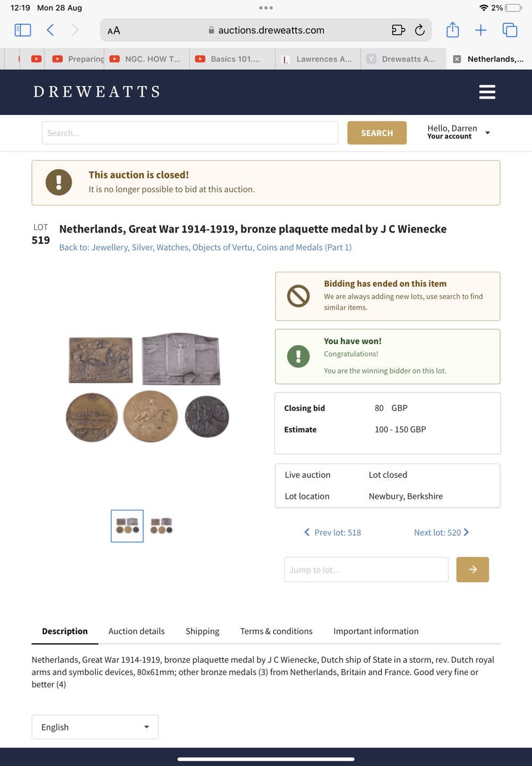Show the tab overview icon
532x766 pixels.
click(x=510, y=30)
